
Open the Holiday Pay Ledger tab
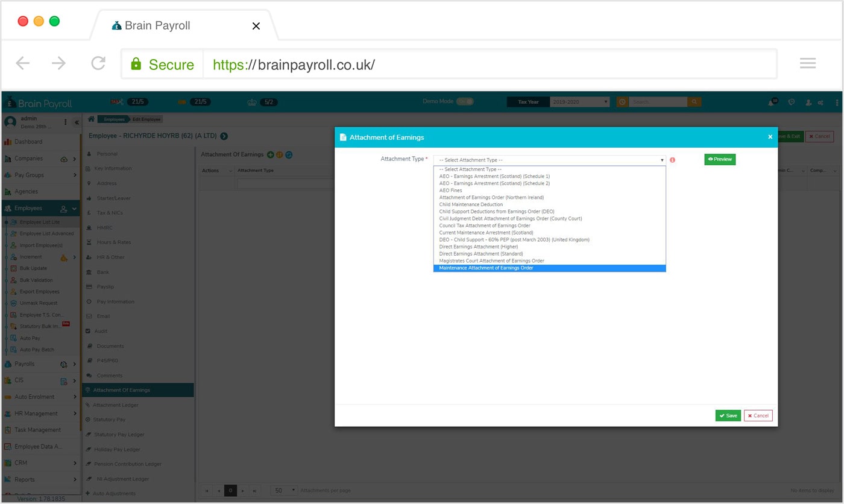138,449
